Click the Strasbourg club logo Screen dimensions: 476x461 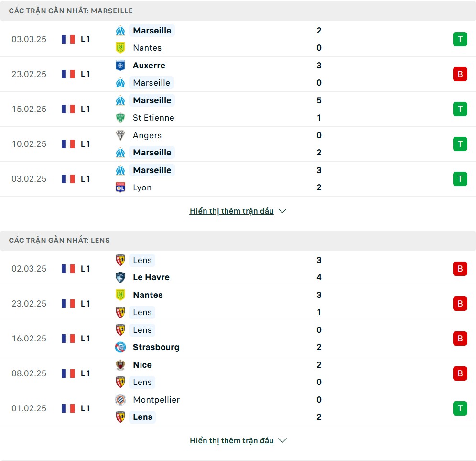click(x=120, y=347)
